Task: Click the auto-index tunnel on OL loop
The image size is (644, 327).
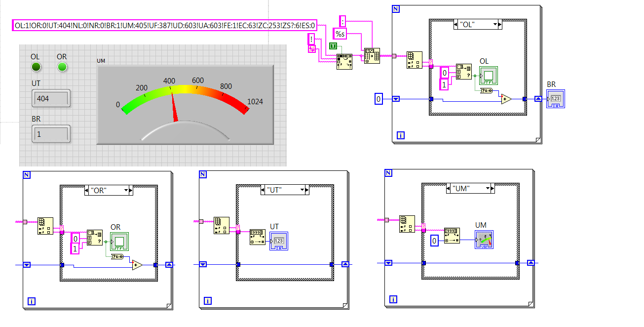Action: [x=394, y=56]
